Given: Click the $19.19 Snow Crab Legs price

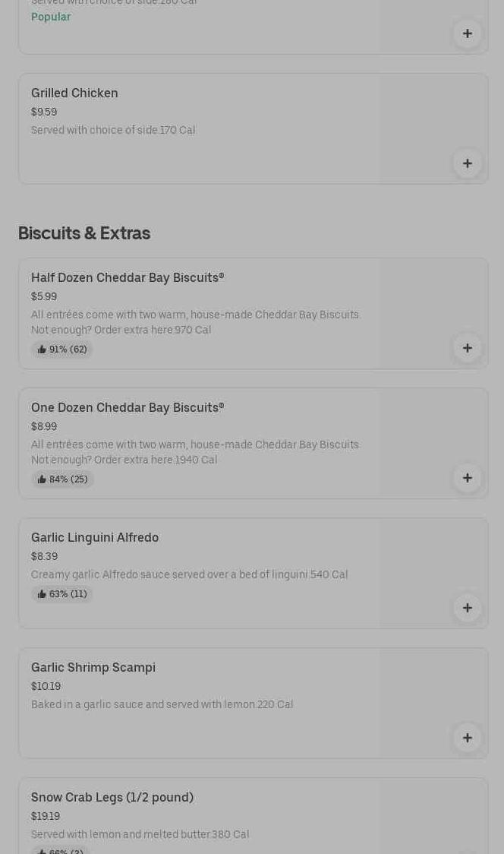Looking at the screenshot, I should tap(46, 816).
